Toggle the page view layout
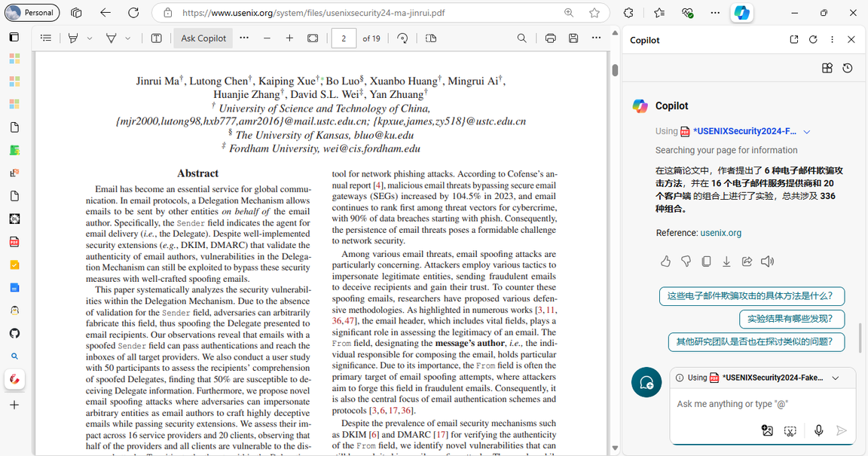This screenshot has height=456, width=868. click(431, 38)
